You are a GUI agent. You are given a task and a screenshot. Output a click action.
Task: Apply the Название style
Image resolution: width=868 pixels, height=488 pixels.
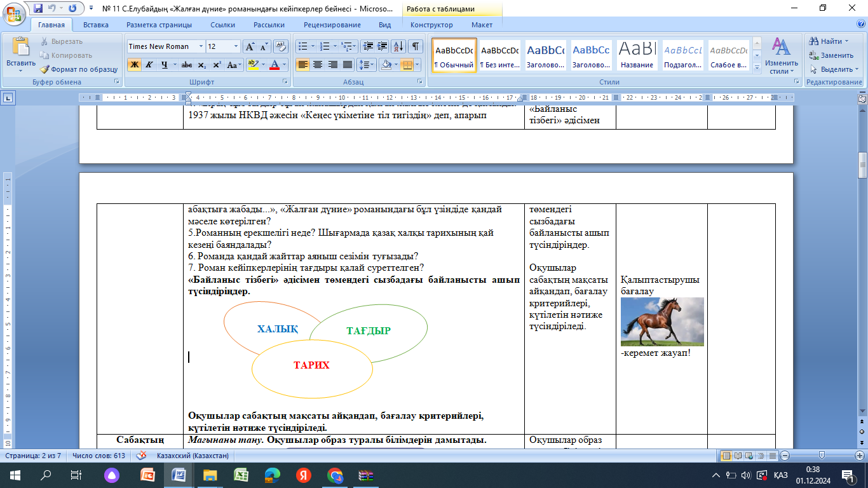(x=637, y=56)
